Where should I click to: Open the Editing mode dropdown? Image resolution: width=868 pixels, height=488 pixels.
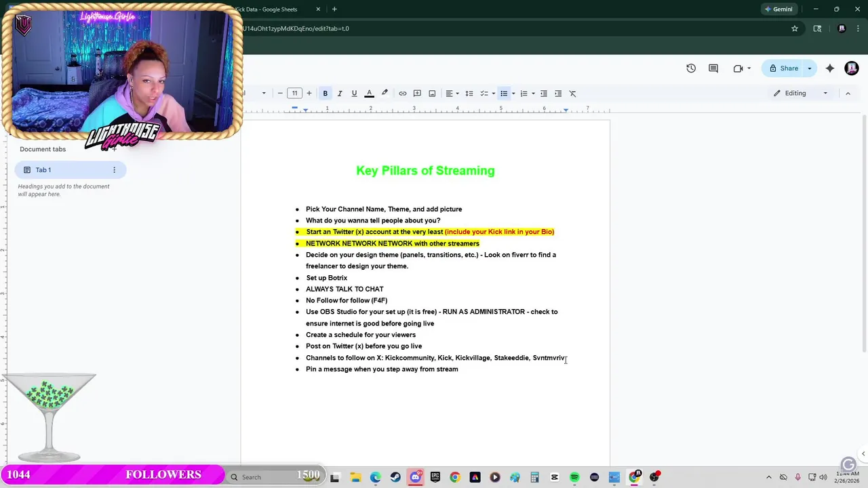click(801, 94)
